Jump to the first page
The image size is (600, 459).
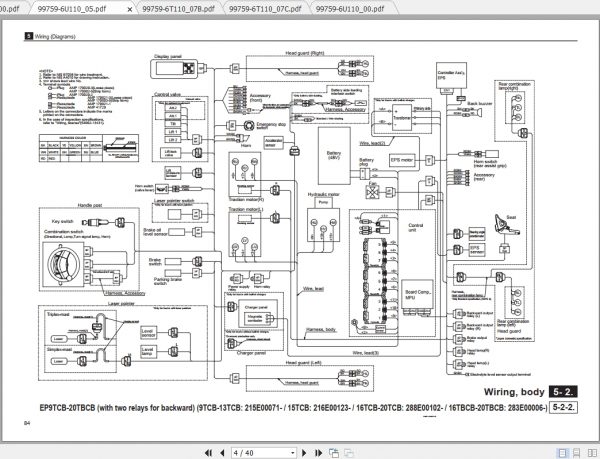pos(208,453)
